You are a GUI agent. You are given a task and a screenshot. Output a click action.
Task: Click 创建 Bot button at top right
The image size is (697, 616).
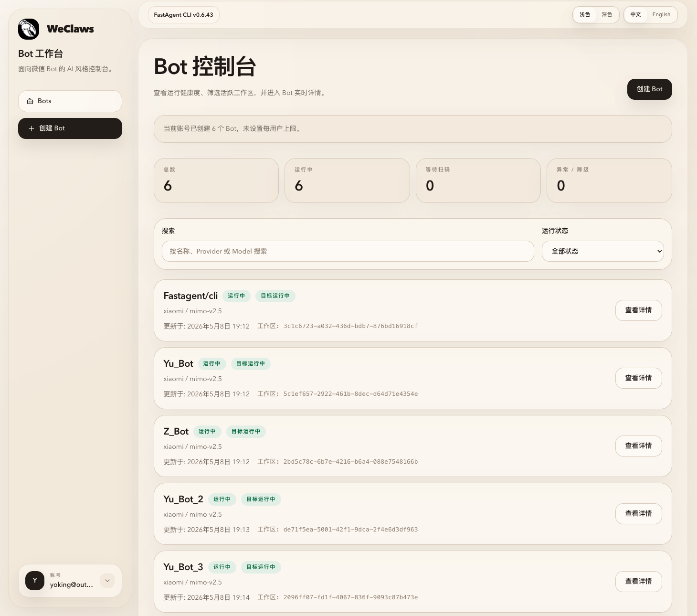point(649,89)
